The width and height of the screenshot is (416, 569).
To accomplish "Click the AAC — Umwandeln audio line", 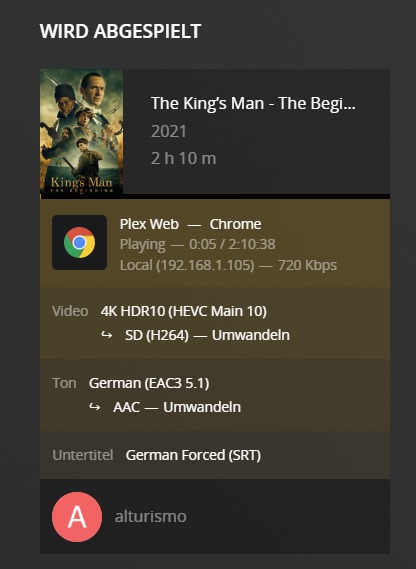I will point(177,407).
